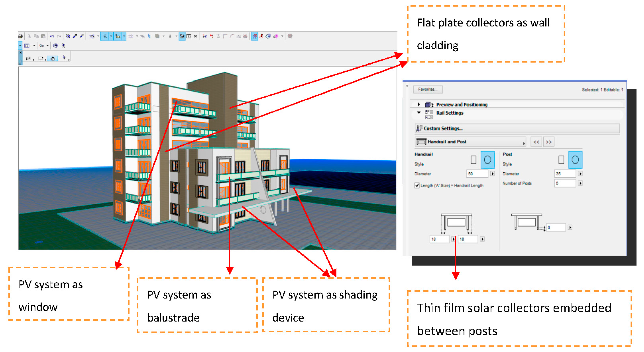Select the syringe inject parameters tool

[x=82, y=36]
